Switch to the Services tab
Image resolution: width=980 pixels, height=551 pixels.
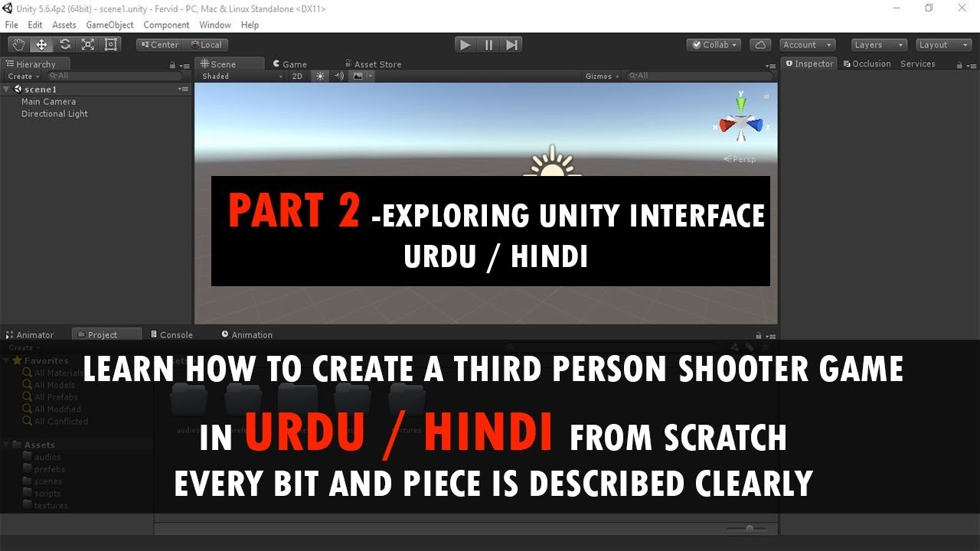[917, 64]
